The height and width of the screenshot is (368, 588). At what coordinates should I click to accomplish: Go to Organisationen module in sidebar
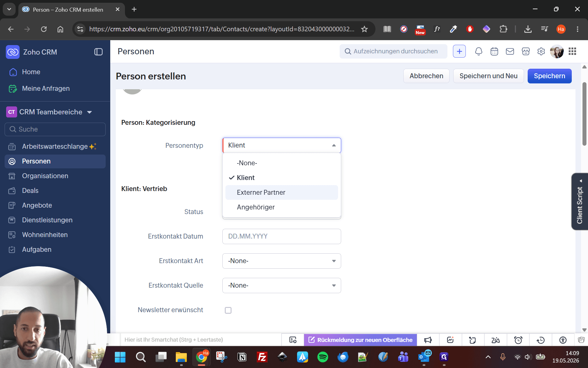(55, 176)
